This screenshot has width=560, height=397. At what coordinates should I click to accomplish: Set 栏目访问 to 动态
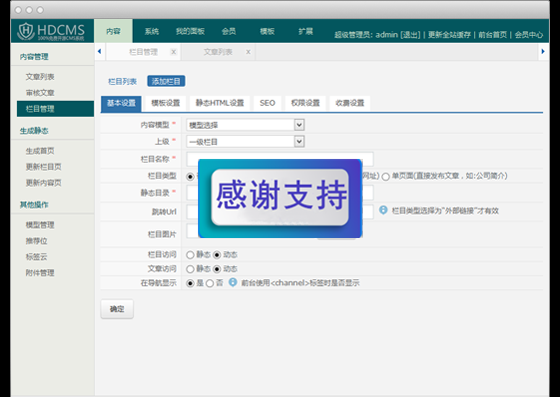tap(217, 255)
